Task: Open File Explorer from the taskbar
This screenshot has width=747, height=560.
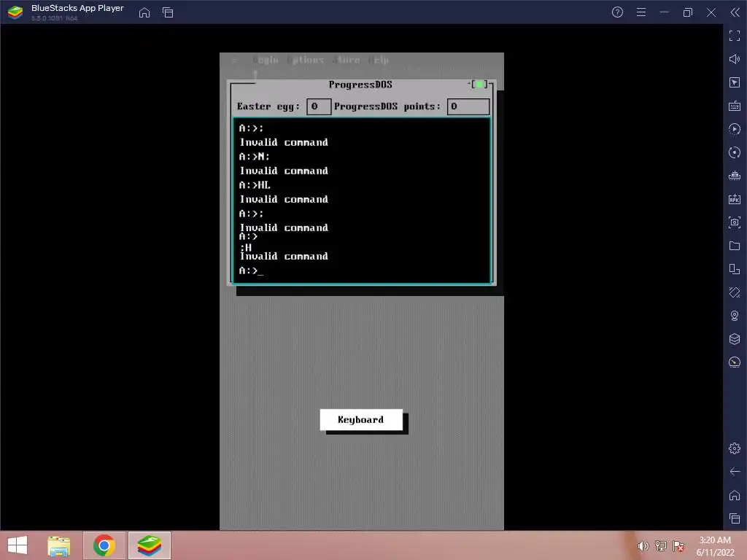Action: [59, 545]
